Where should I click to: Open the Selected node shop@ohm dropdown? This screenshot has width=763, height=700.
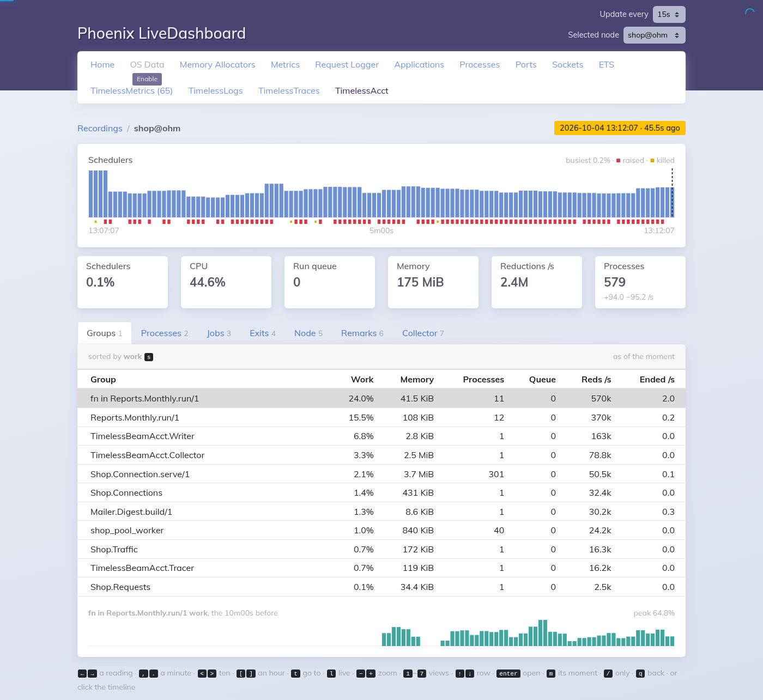coord(654,35)
